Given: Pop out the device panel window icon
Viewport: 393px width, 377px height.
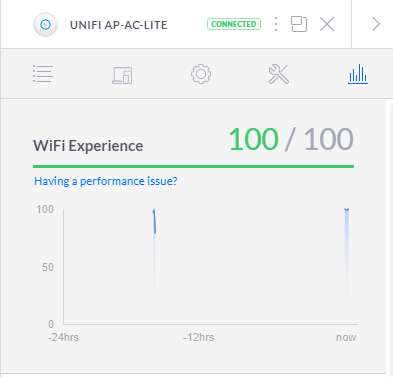Looking at the screenshot, I should 299,24.
